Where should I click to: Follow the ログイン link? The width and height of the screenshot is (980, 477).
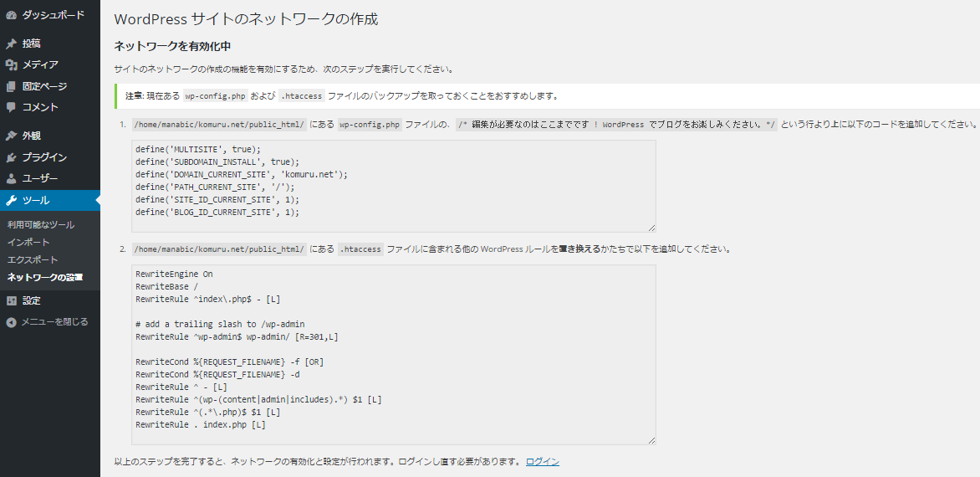pyautogui.click(x=543, y=462)
